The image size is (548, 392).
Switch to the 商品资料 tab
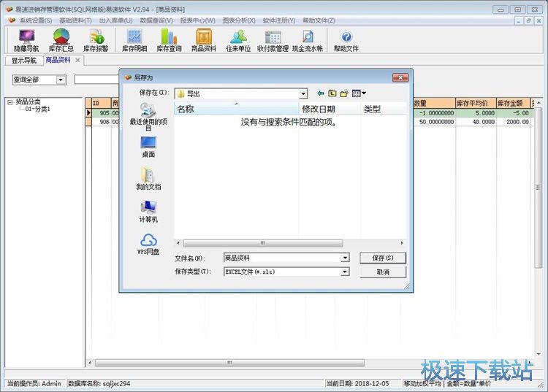[x=58, y=60]
